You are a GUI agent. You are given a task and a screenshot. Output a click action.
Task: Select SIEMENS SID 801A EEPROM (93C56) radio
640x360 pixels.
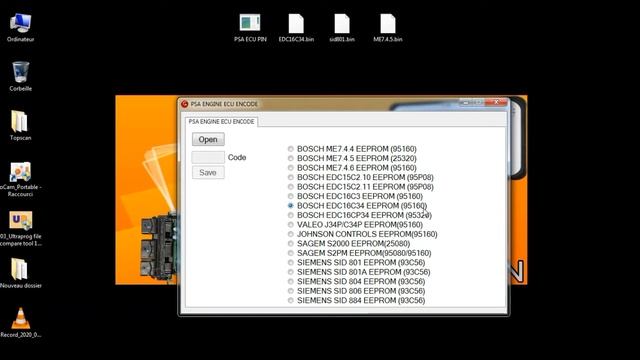coord(291,272)
